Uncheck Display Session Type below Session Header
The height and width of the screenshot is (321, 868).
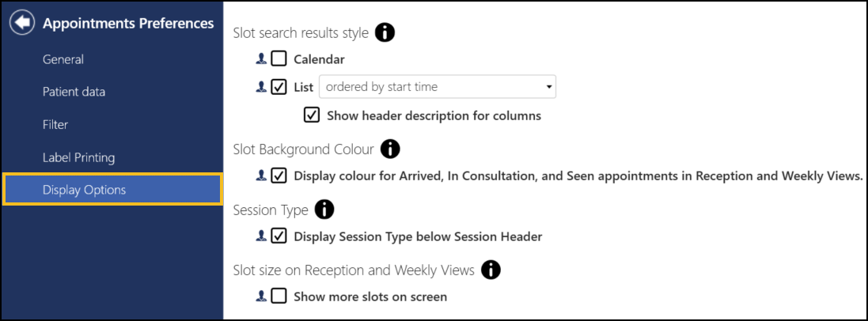click(279, 236)
